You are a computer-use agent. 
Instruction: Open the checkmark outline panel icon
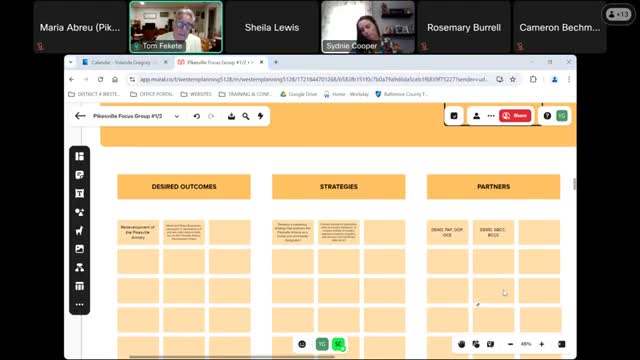tap(454, 116)
